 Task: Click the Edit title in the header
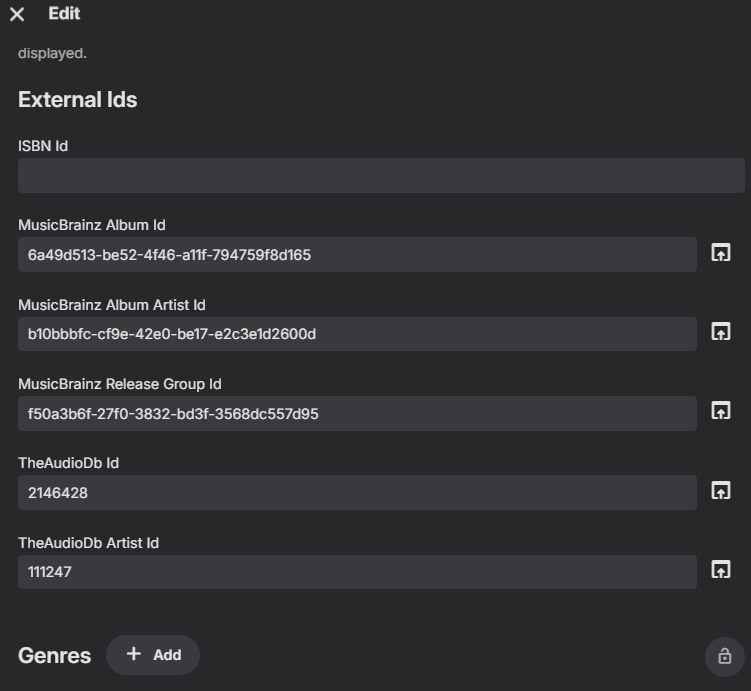point(64,14)
